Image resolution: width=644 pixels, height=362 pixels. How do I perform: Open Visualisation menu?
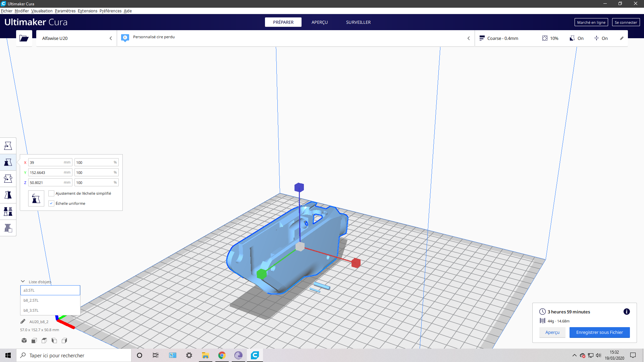pyautogui.click(x=42, y=11)
